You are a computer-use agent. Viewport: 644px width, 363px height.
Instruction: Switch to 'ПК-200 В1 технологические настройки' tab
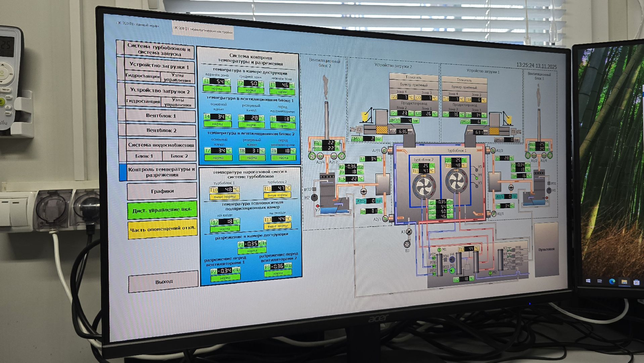202,31
